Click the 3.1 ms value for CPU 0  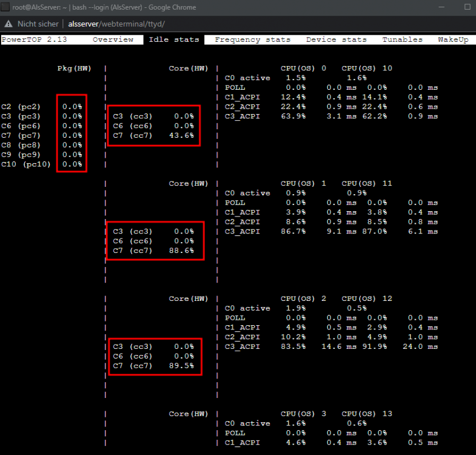click(341, 116)
